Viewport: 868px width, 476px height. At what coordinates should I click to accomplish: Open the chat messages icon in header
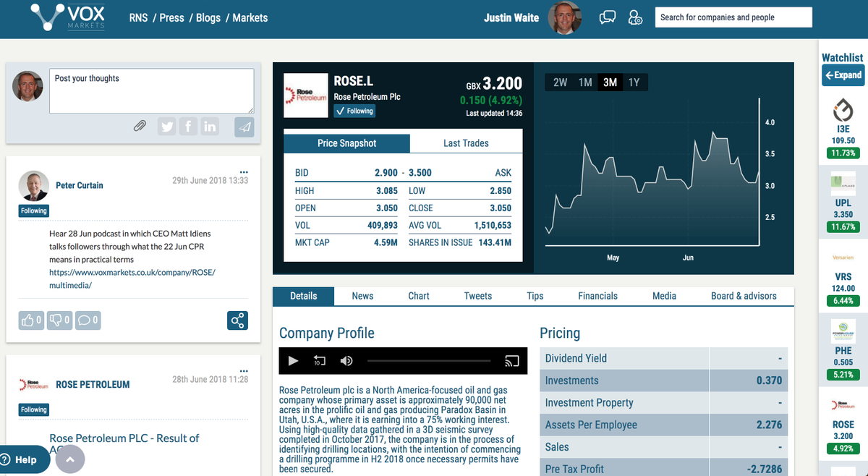[x=608, y=18]
